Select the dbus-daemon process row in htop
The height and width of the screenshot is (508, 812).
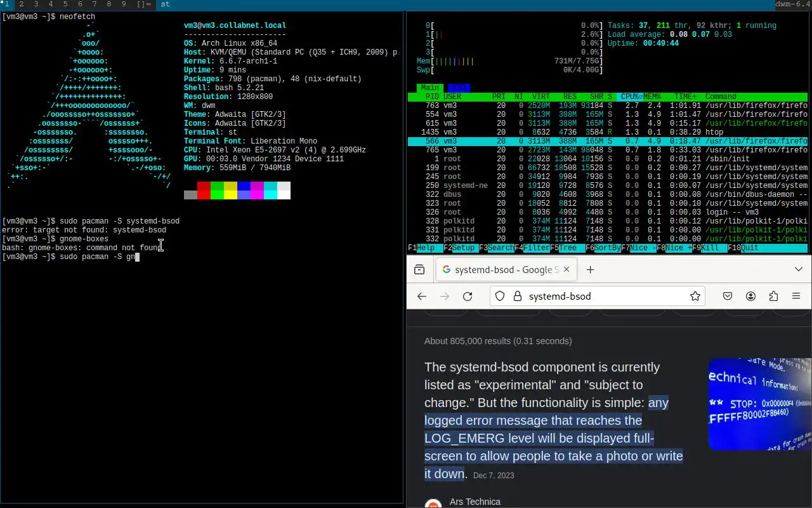pyautogui.click(x=608, y=194)
